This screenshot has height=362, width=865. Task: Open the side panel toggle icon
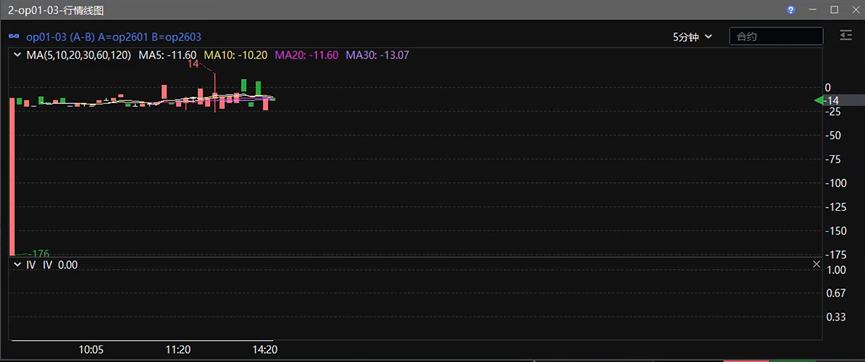846,36
